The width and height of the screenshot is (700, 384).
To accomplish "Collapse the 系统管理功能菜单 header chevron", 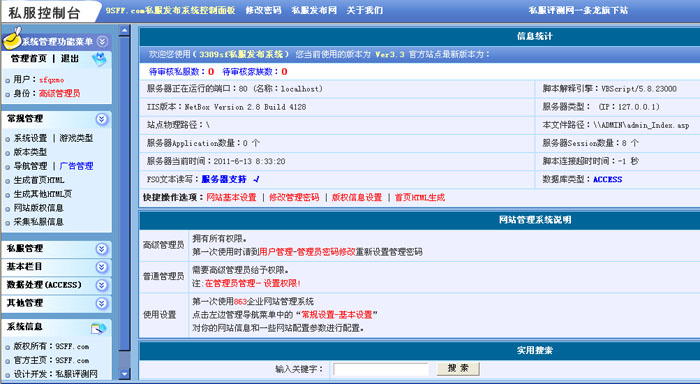I will click(x=102, y=42).
